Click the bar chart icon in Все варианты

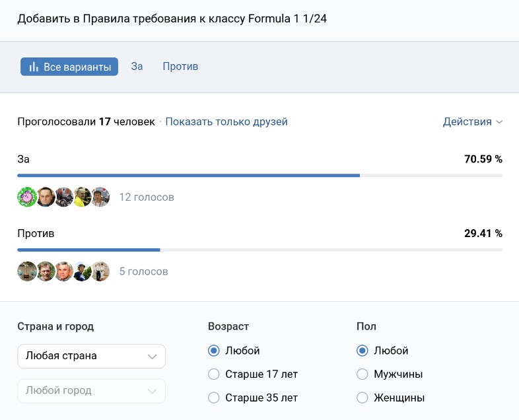point(34,67)
